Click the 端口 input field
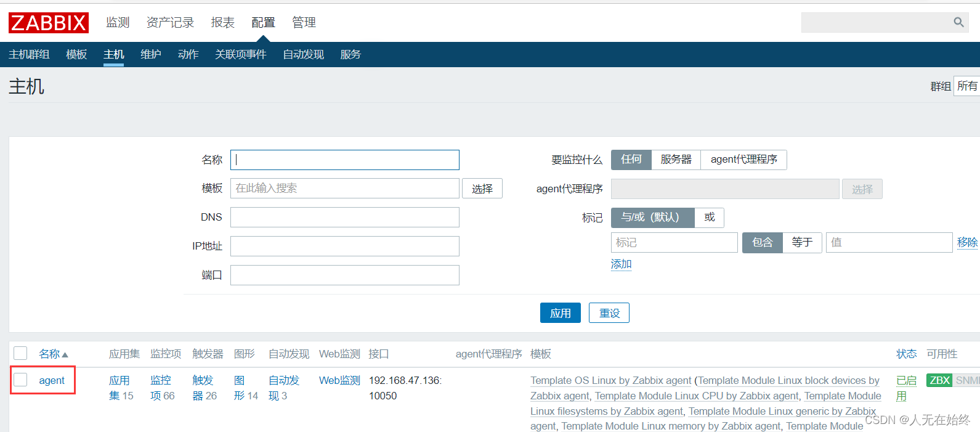This screenshot has height=432, width=980. 345,275
